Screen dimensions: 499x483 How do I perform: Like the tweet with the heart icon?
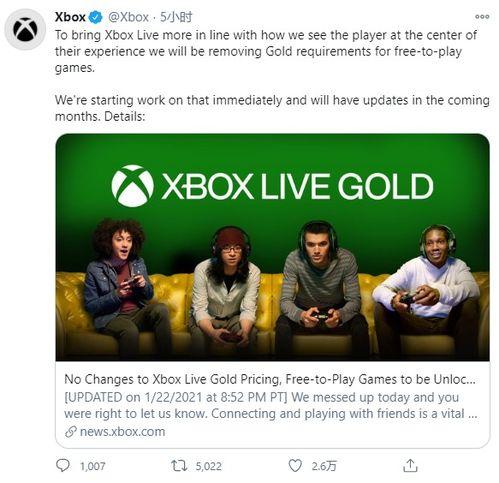295,465
